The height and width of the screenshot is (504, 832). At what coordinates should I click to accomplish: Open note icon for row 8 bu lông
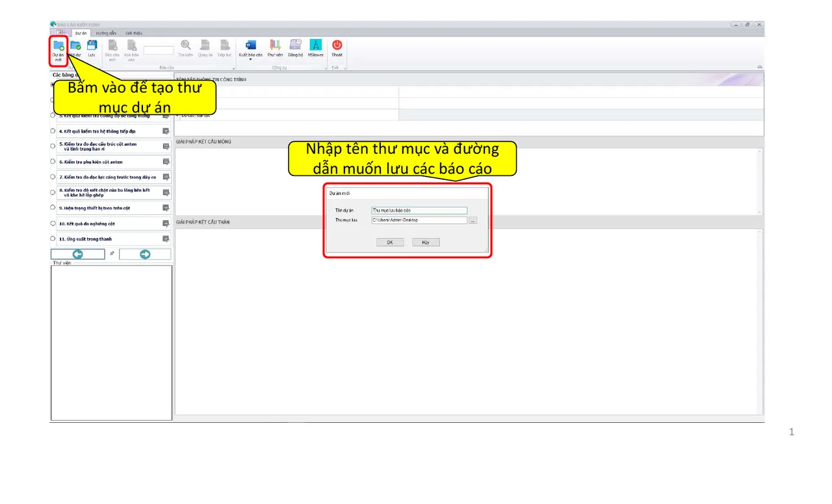tap(166, 192)
